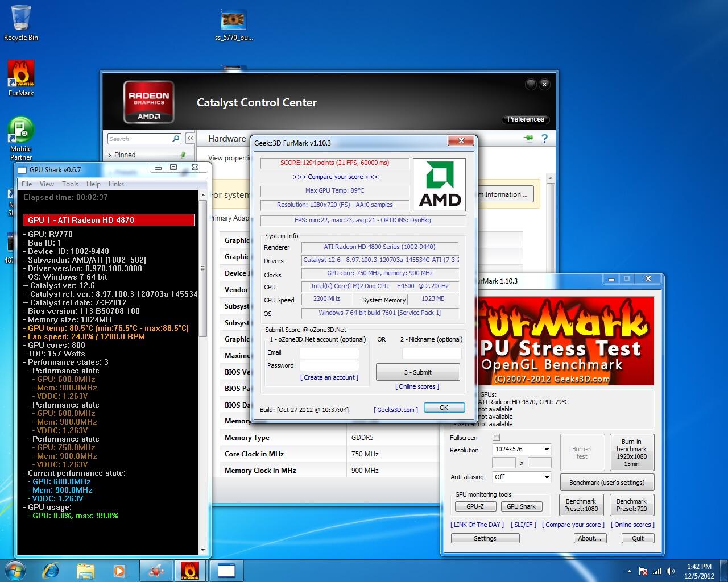Open the Action Center flag icon
728x582 pixels.
point(643,571)
